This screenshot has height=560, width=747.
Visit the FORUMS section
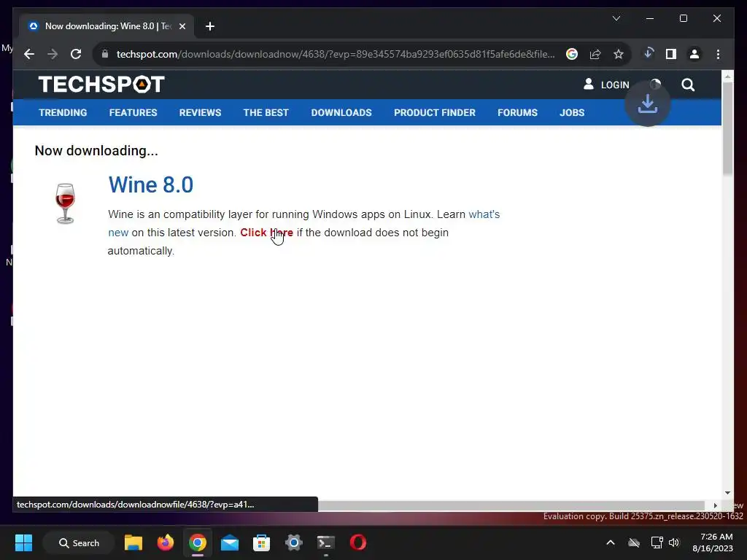tap(517, 113)
